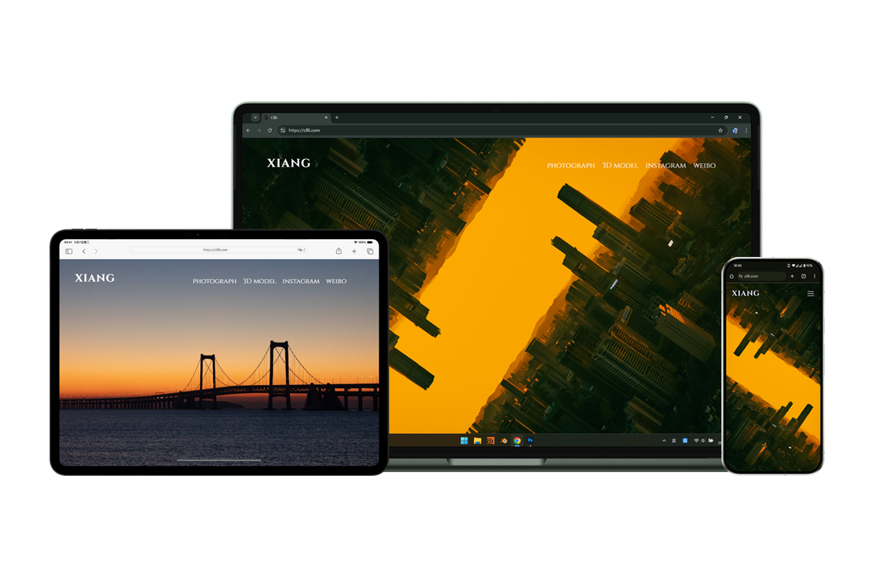Click the forward arrow in the laptop's Chrome browser
Screen dimensions: 882x588
coord(259,130)
